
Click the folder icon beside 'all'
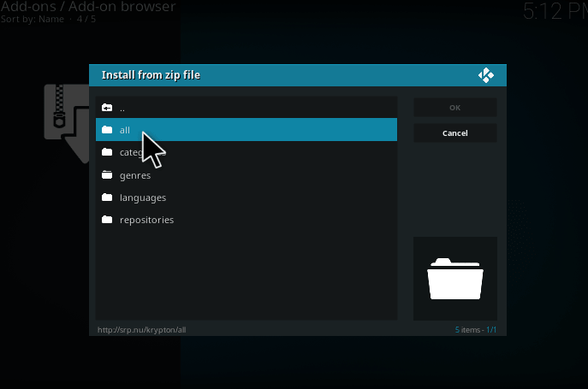(107, 130)
